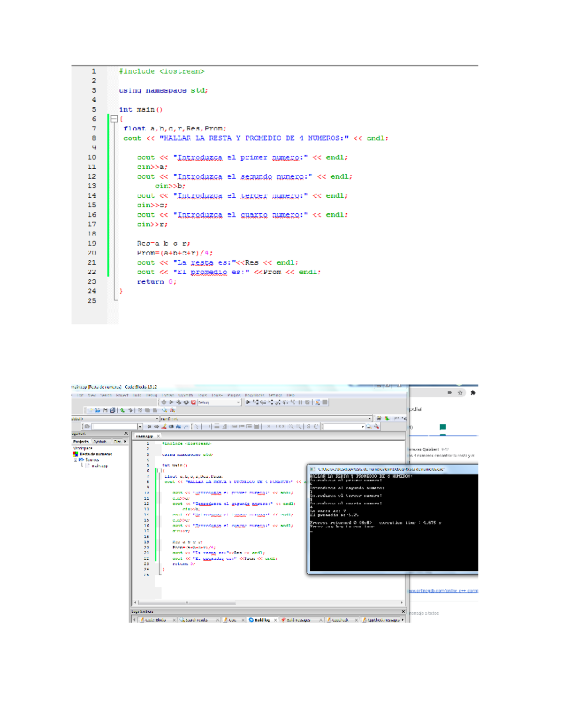Open the Debug build target dropdown
The width and height of the screenshot is (563, 728).
(237, 402)
